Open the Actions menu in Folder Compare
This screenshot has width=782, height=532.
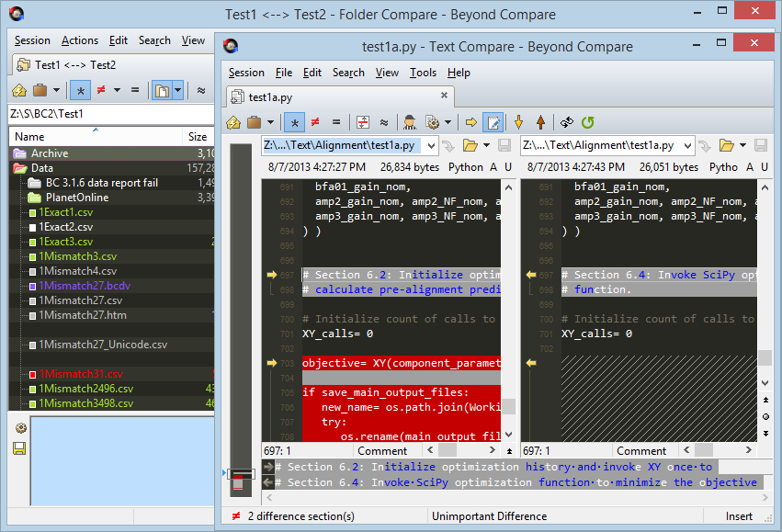coord(80,40)
